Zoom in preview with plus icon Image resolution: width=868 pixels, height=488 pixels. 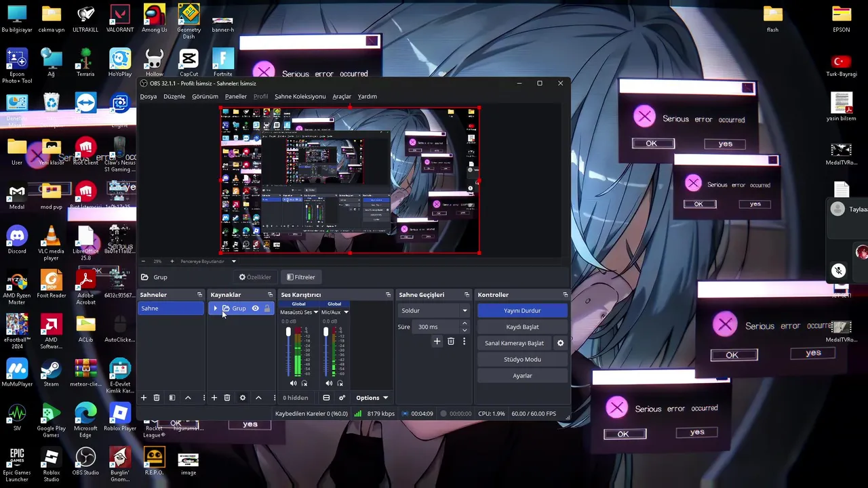click(172, 261)
